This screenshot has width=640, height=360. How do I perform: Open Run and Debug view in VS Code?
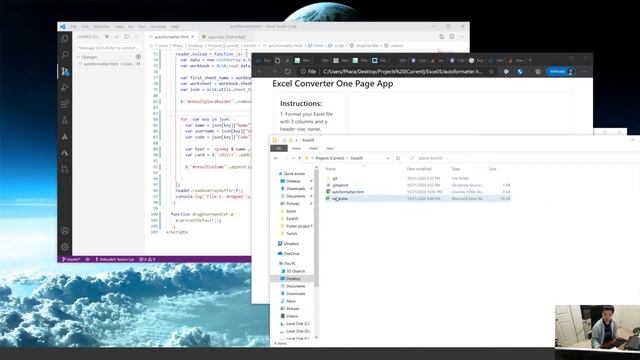[x=64, y=88]
